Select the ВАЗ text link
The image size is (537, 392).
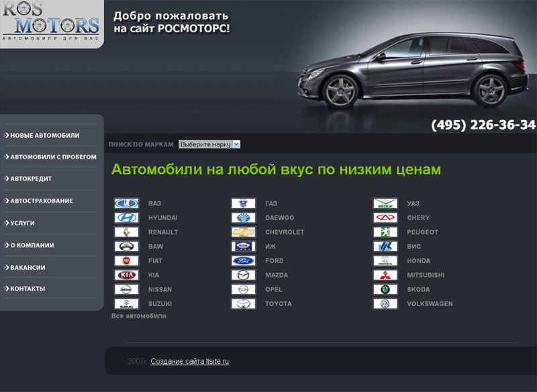click(x=155, y=203)
